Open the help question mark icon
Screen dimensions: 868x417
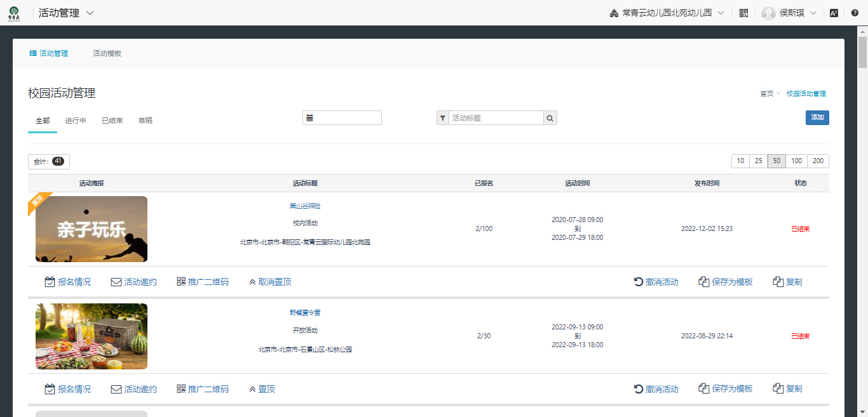click(x=855, y=13)
